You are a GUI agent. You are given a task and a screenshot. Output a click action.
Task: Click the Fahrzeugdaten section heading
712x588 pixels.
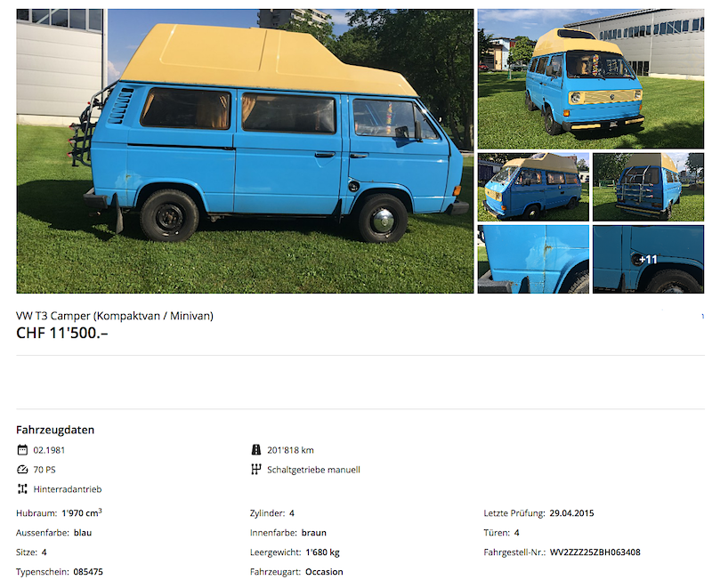(55, 430)
